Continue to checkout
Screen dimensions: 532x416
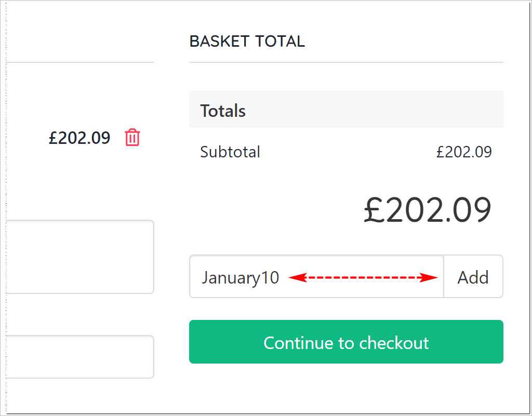tap(346, 342)
